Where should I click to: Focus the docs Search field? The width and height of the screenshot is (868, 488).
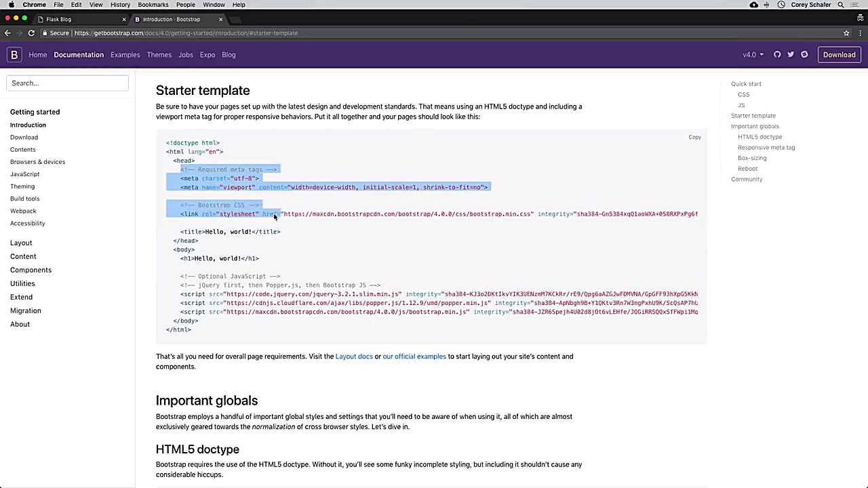point(67,83)
